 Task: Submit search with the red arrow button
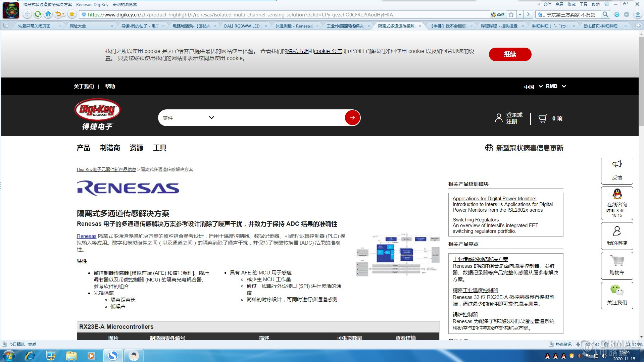[352, 118]
